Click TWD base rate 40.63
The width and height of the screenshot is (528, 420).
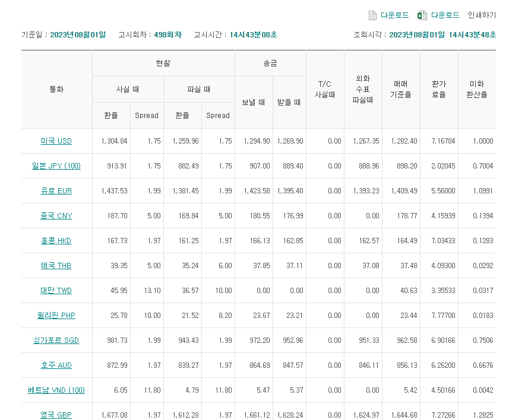409,290
